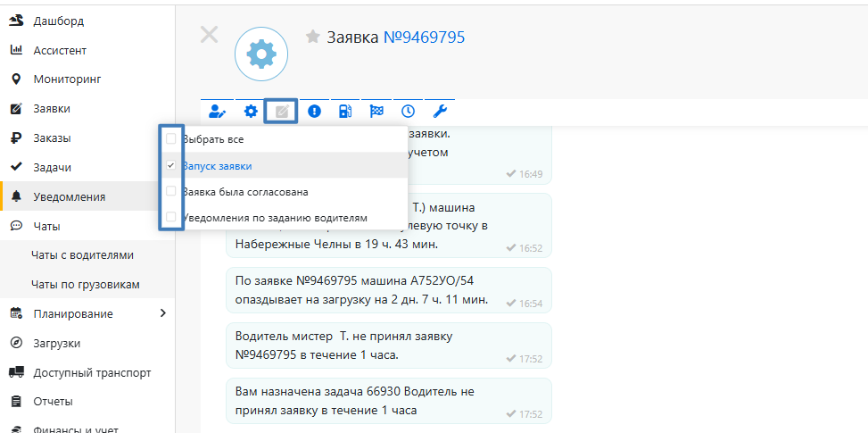Click the Отчеты clipboard icon
The image size is (868, 433).
(16, 401)
